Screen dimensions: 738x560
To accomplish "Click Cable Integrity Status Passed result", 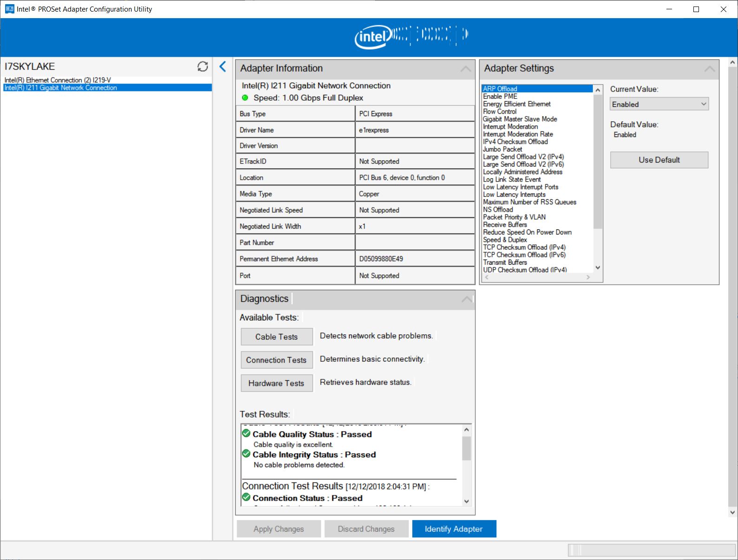I will (x=314, y=455).
